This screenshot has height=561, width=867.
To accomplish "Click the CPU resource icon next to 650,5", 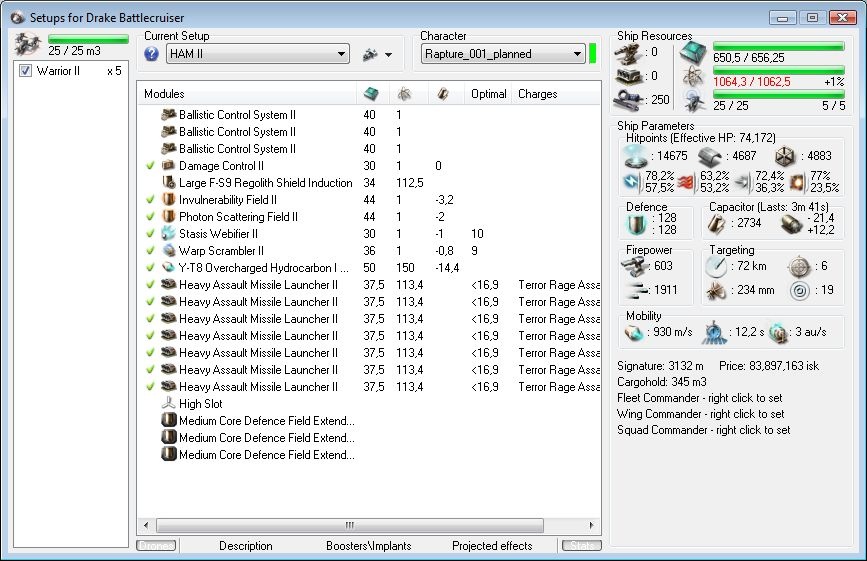I will [x=693, y=53].
